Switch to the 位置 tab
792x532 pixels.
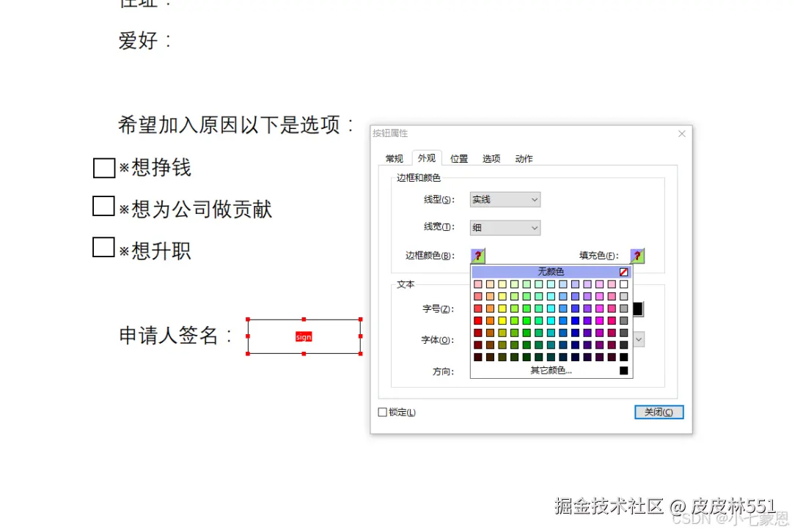[458, 158]
